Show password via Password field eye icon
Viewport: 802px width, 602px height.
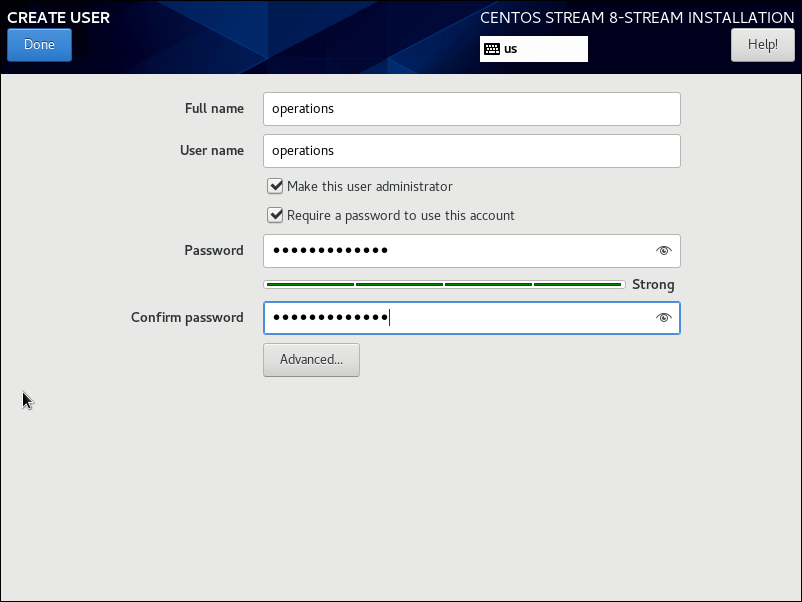[x=663, y=251]
